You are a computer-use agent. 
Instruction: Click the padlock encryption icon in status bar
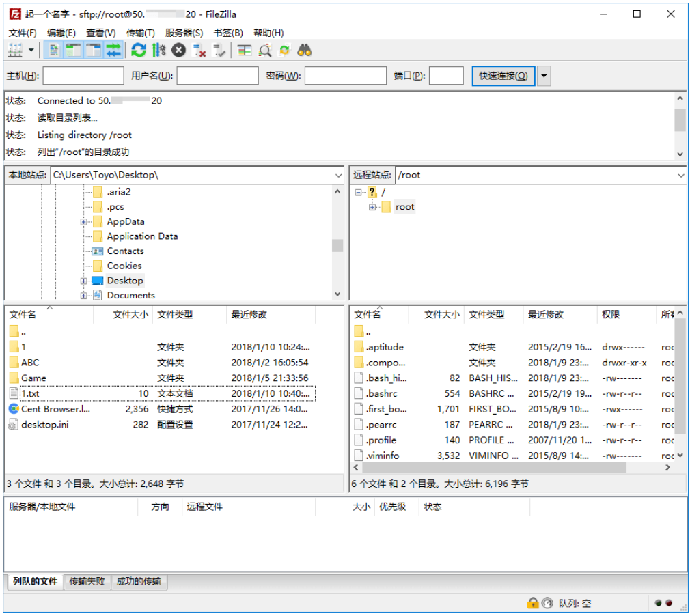pos(533,603)
